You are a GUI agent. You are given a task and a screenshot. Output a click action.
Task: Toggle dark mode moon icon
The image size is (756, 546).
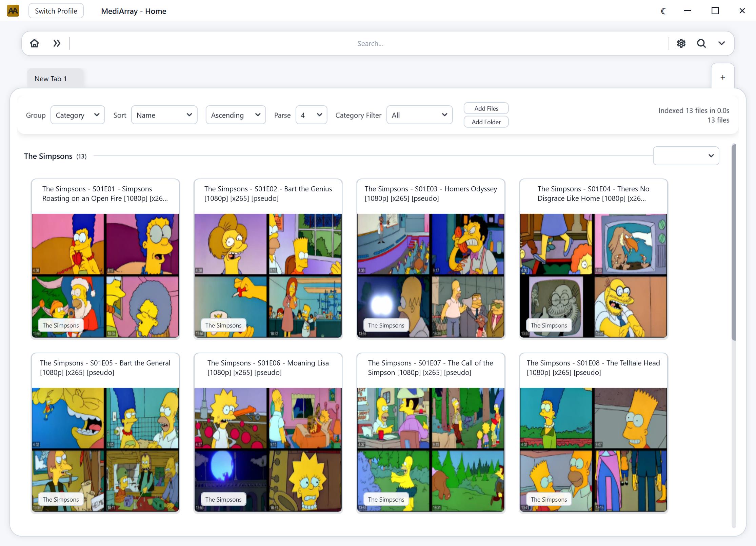tap(663, 11)
